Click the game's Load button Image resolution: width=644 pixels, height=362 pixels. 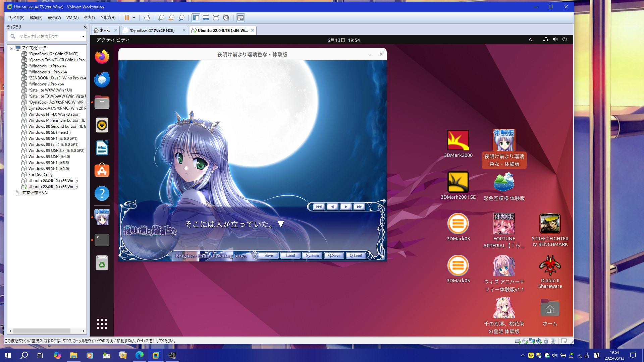(x=290, y=256)
